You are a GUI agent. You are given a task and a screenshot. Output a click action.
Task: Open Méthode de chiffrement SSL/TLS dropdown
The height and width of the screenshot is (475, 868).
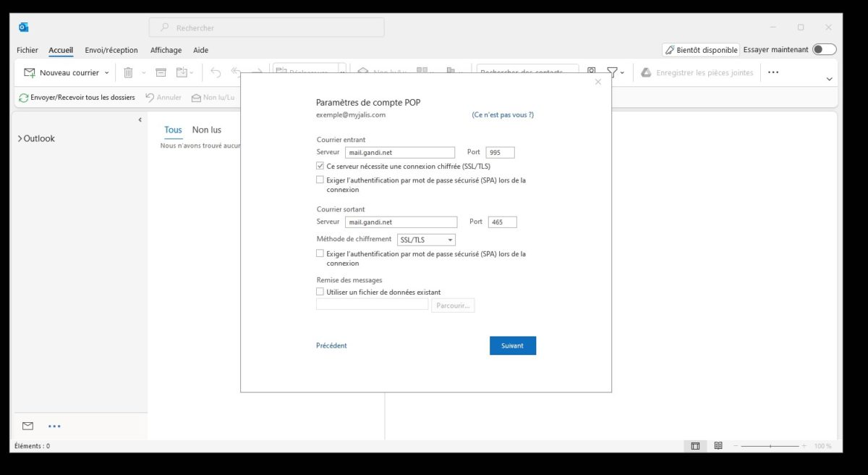(427, 240)
